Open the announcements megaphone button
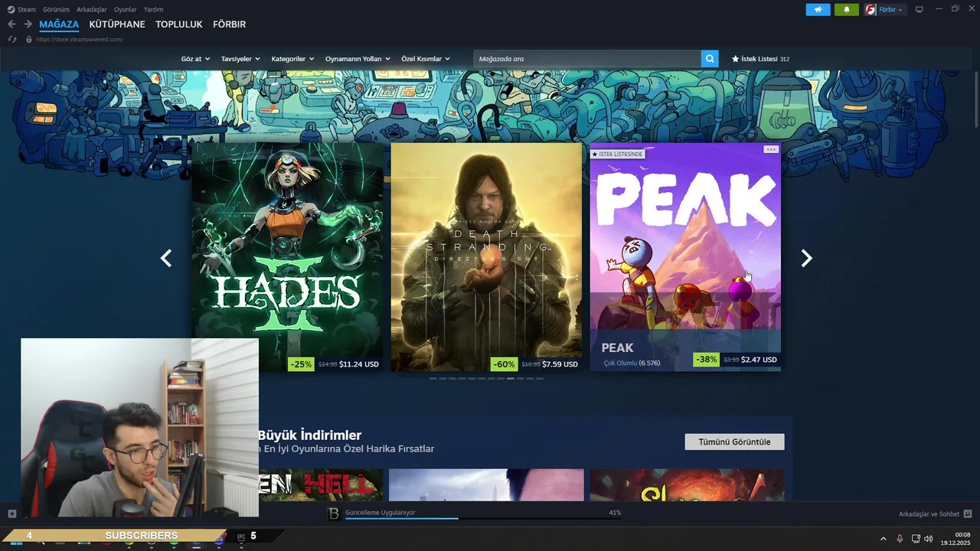This screenshot has width=980, height=551. pyautogui.click(x=818, y=9)
